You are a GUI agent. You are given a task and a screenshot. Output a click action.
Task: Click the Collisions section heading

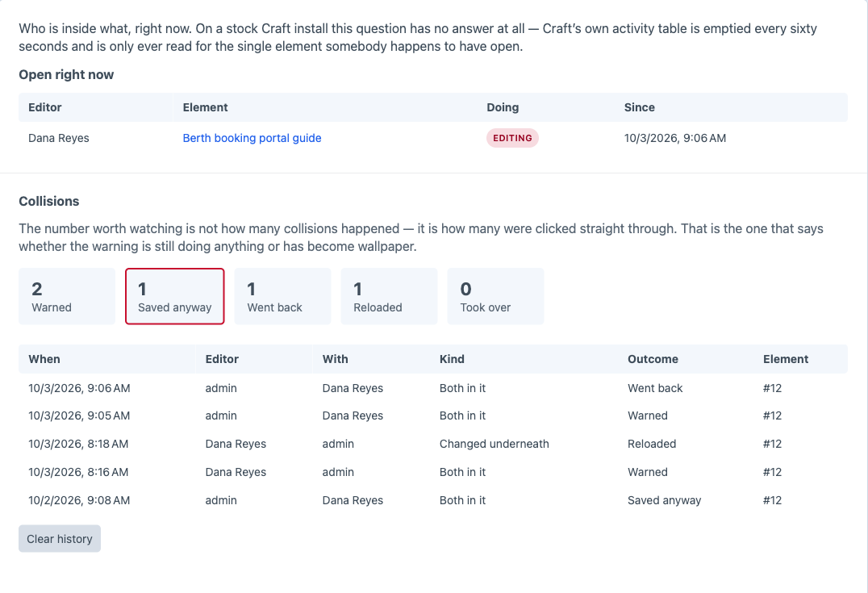pos(49,201)
